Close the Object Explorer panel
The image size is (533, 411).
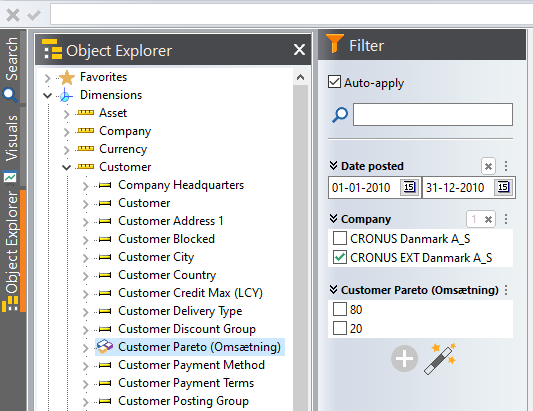pyautogui.click(x=299, y=50)
